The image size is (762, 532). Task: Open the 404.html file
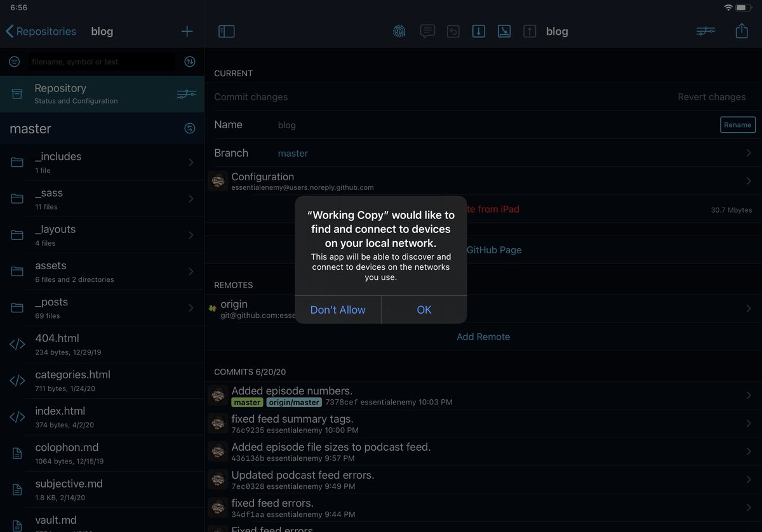102,344
